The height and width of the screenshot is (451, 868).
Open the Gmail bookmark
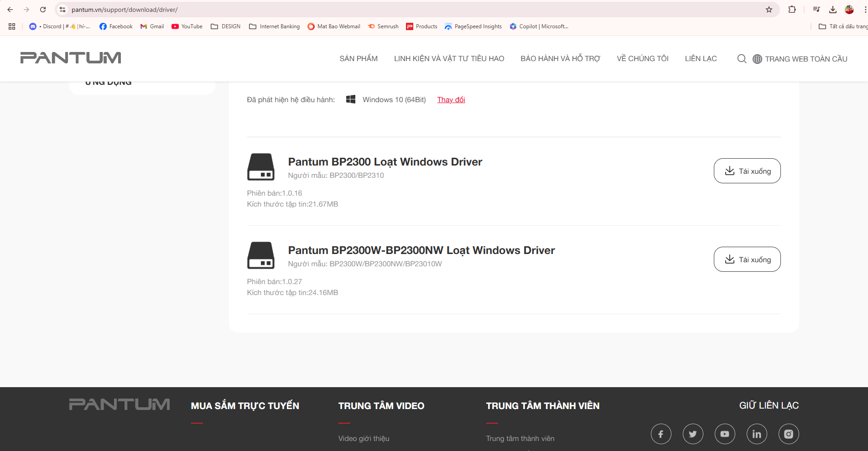pyautogui.click(x=152, y=26)
